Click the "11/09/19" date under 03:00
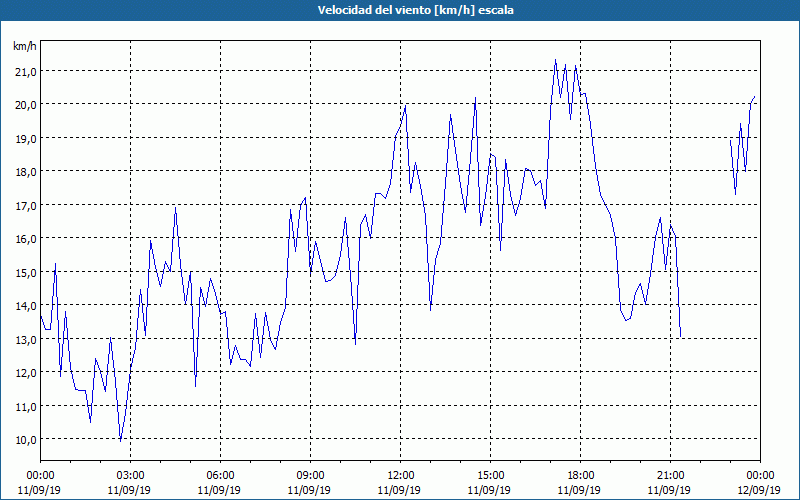Screen dimensions: 800x500 pyautogui.click(x=130, y=490)
